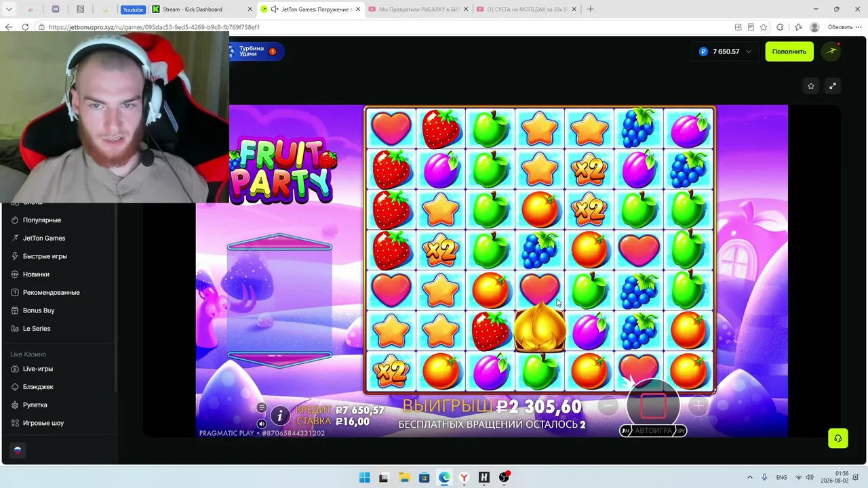Open the balance dropdown showing 7 650.57
Screen dimensions: 868x488
tap(725, 52)
